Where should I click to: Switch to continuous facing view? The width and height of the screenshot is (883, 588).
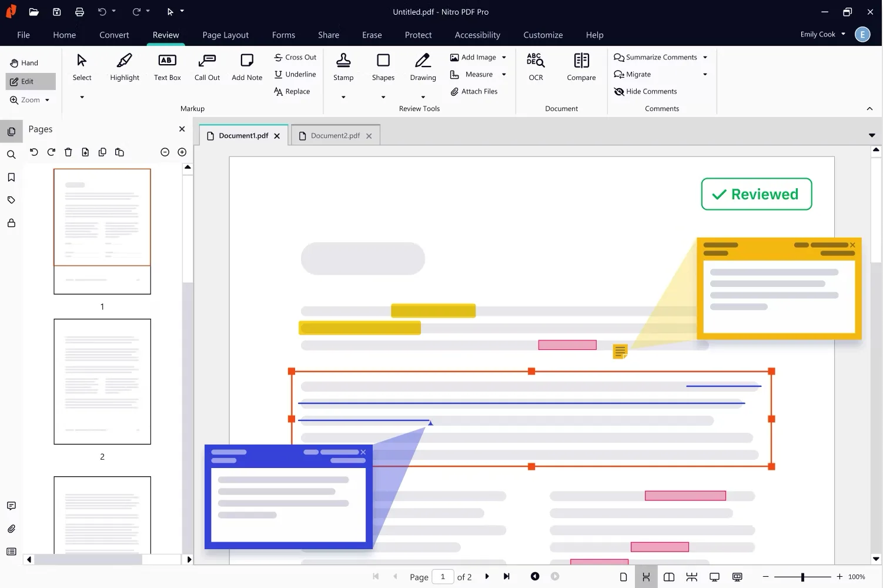click(x=692, y=577)
